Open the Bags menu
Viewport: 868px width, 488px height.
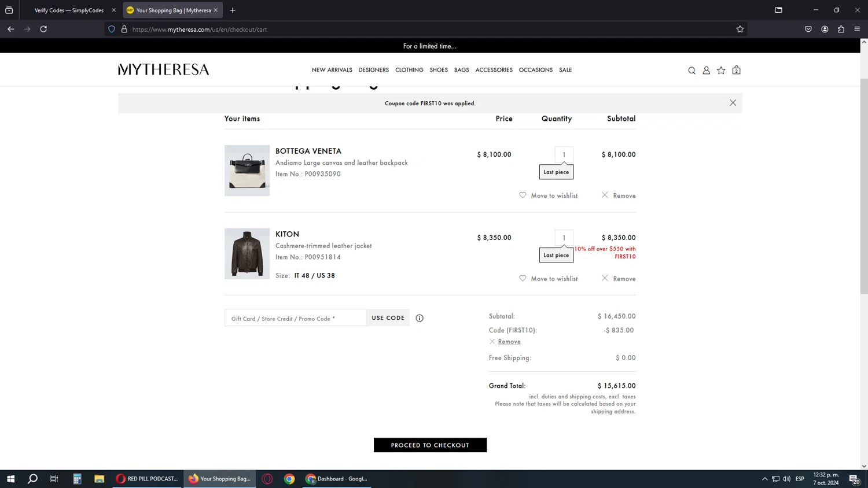click(462, 70)
